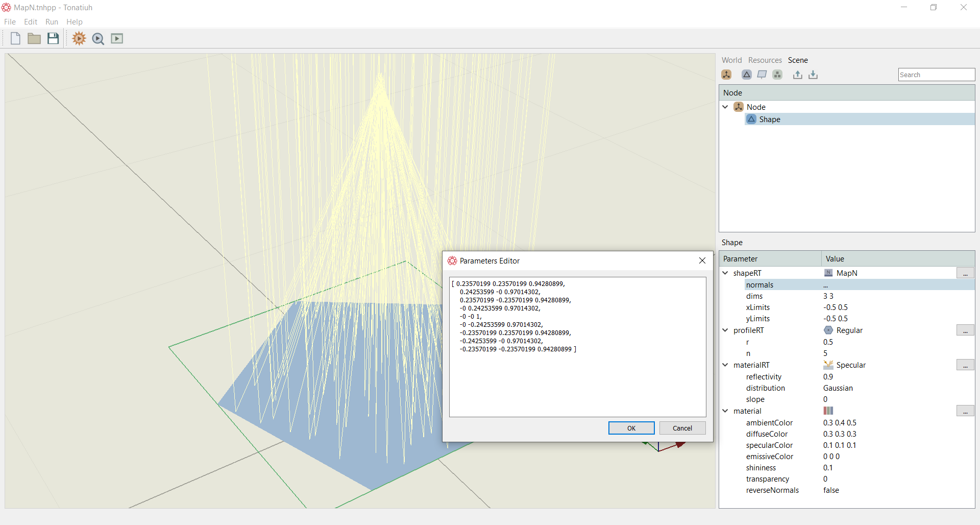This screenshot has width=980, height=525.
Task: Click Cancel in Parameters Editor
Action: click(x=682, y=428)
